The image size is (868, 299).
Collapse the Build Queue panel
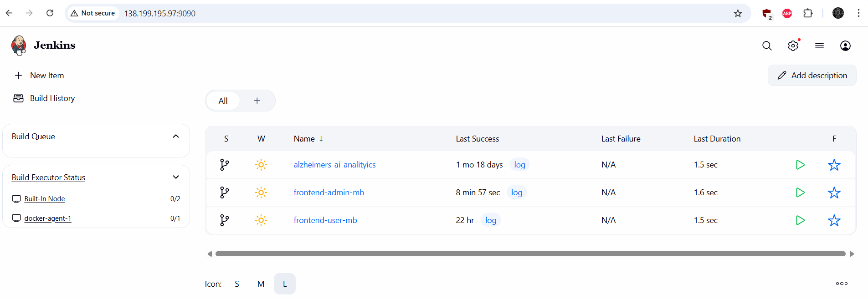pos(176,137)
